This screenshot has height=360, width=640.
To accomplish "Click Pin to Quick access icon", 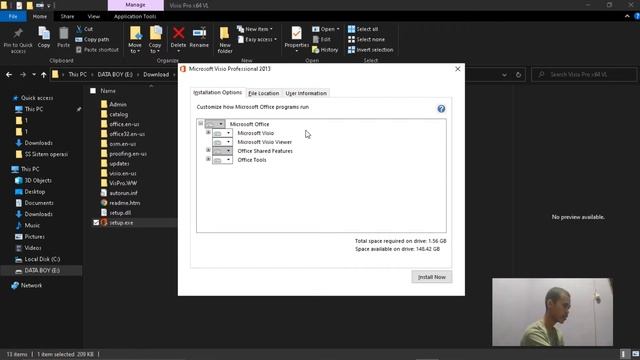I will tap(18, 33).
